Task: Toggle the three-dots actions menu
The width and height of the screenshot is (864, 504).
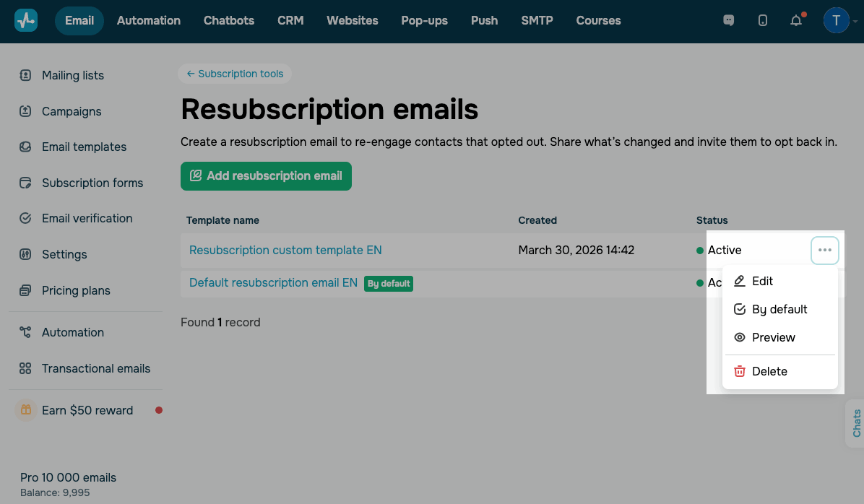Action: tap(825, 251)
